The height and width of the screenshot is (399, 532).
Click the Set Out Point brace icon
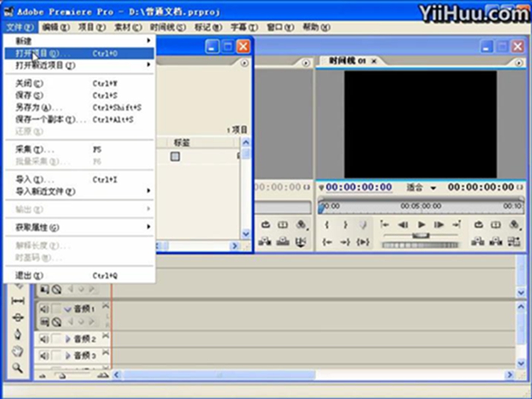[344, 225]
